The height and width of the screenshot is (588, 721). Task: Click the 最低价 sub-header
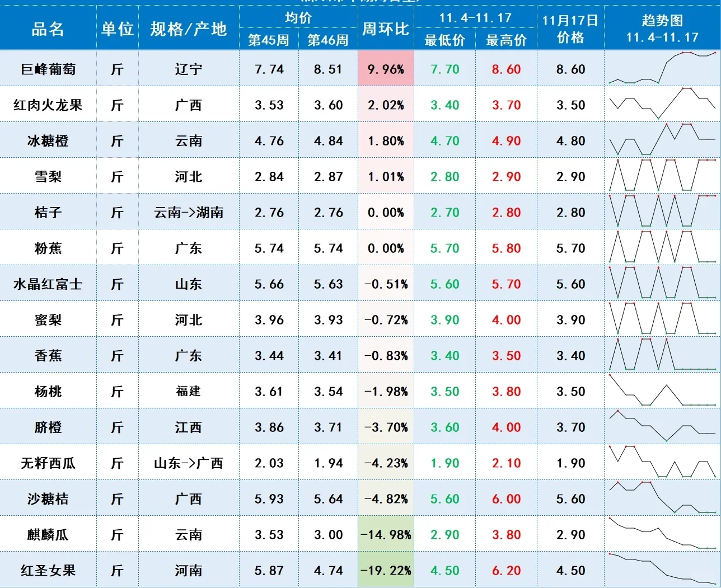tap(445, 40)
